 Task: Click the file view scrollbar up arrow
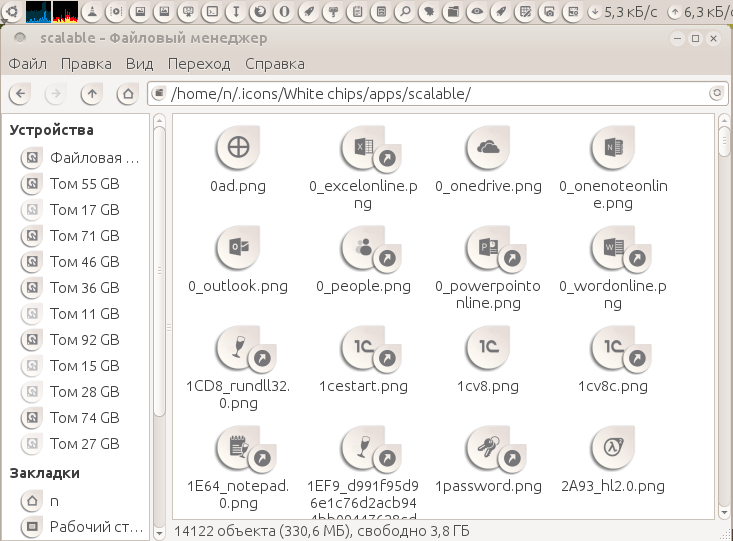coord(724,120)
